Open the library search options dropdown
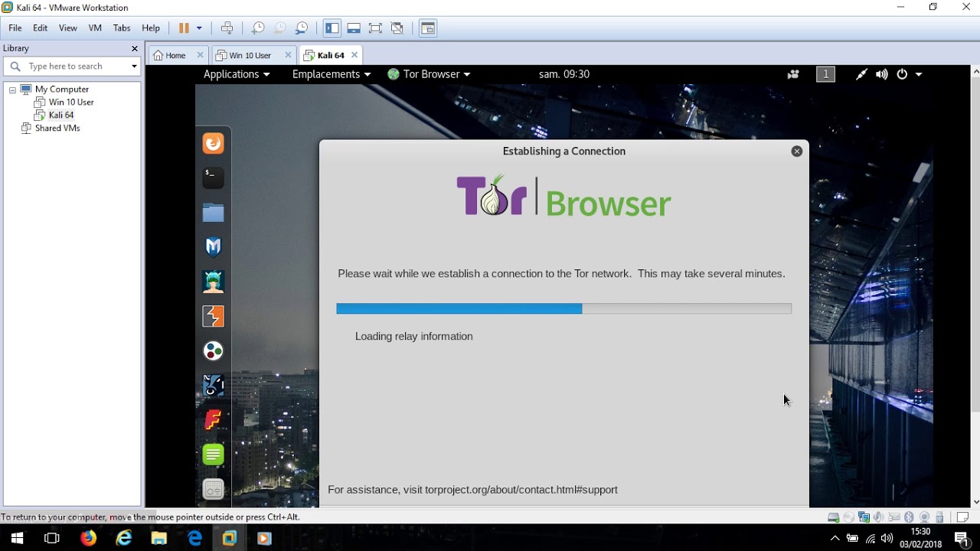Screen dimensions: 980x551 point(134,67)
